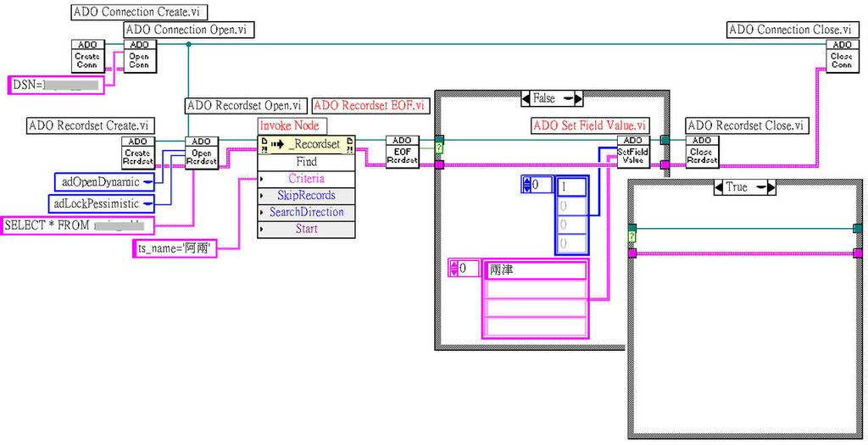Click the Find method row
The height and width of the screenshot is (445, 868).
pyautogui.click(x=306, y=162)
